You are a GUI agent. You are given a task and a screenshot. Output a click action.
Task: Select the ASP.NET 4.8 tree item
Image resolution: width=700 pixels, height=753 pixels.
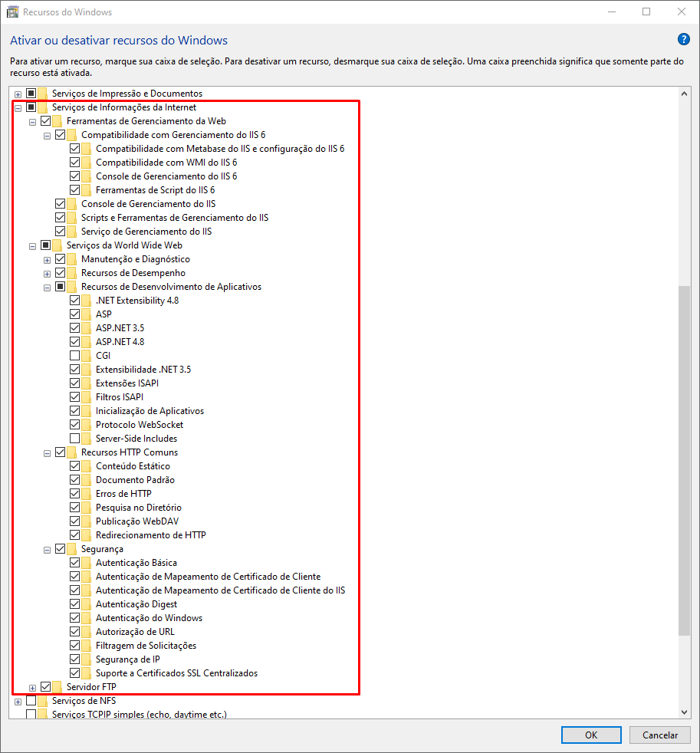tap(120, 342)
